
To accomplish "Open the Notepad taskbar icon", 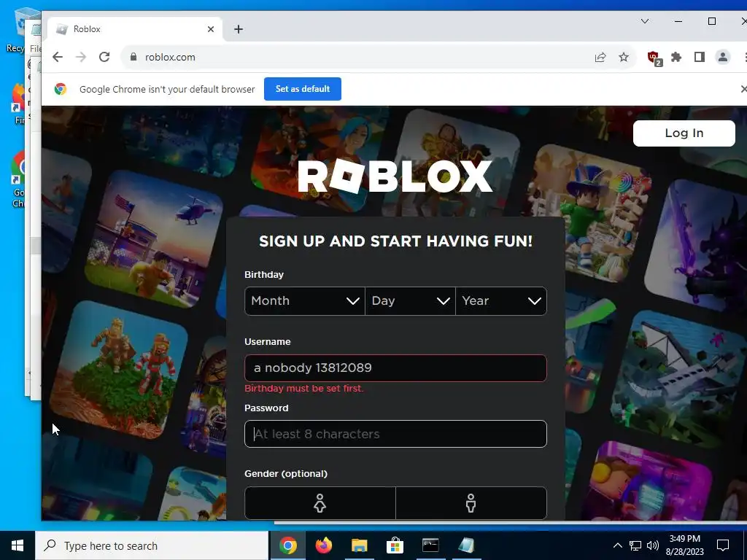I will pyautogui.click(x=466, y=545).
